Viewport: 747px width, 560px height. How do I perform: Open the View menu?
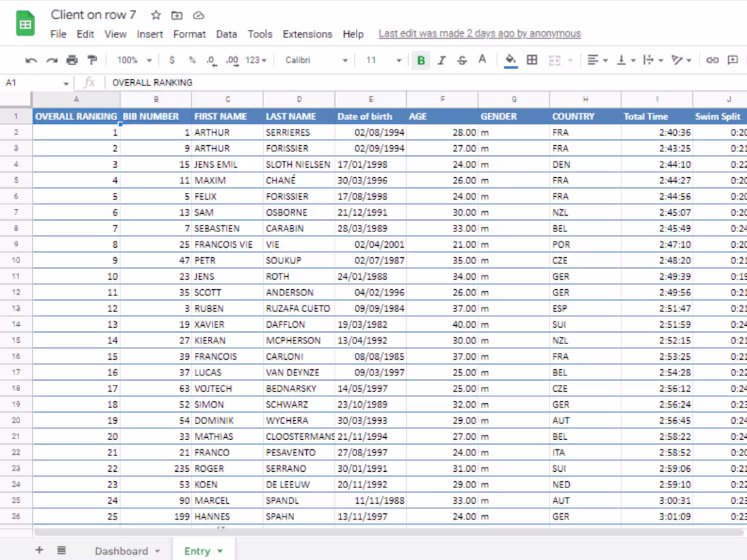[x=115, y=35]
